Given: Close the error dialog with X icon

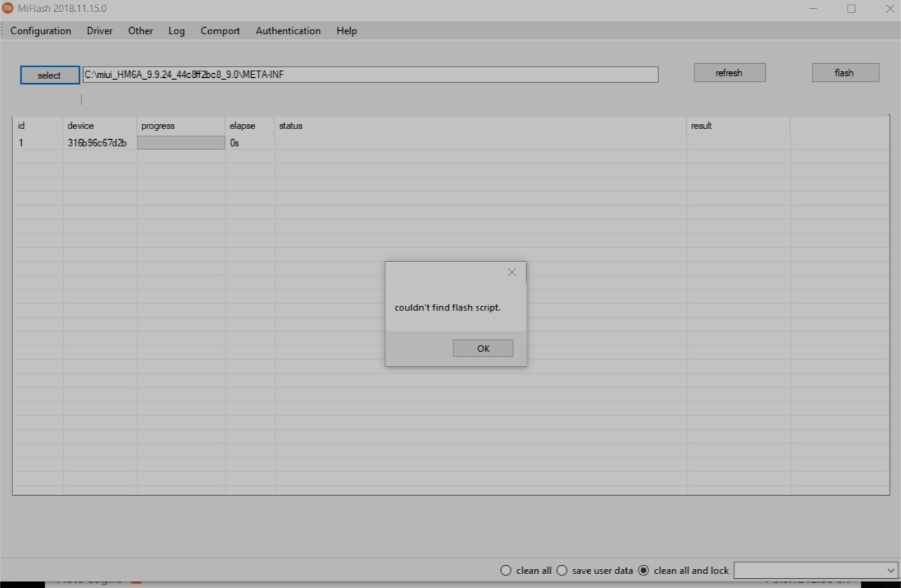Looking at the screenshot, I should point(512,272).
